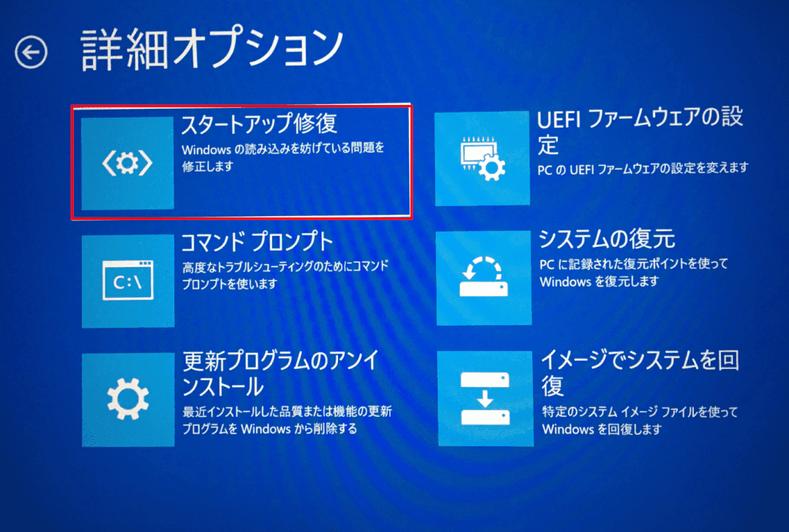Click description 'PC の UEFI ファームウェアの設定を変えます'

click(x=643, y=169)
